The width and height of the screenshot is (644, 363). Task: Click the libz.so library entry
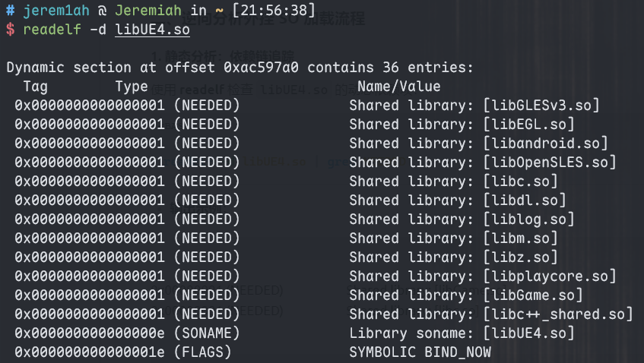pyautogui.click(x=520, y=257)
